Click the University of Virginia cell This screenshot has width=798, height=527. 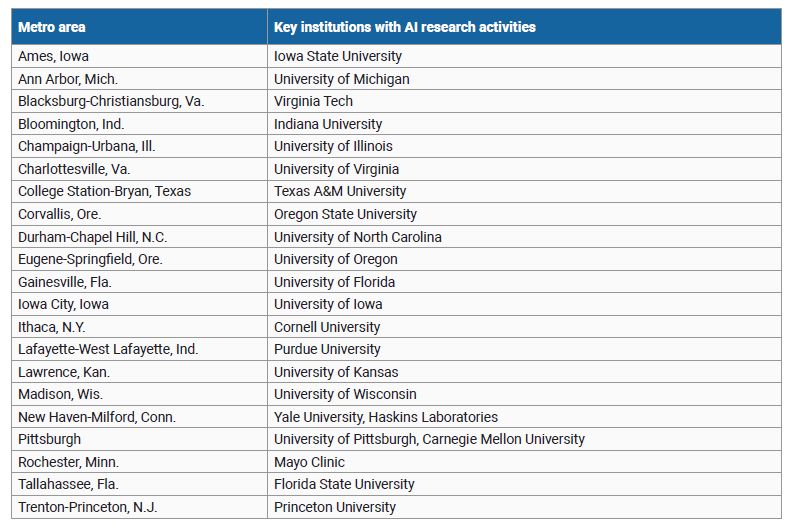tap(336, 169)
